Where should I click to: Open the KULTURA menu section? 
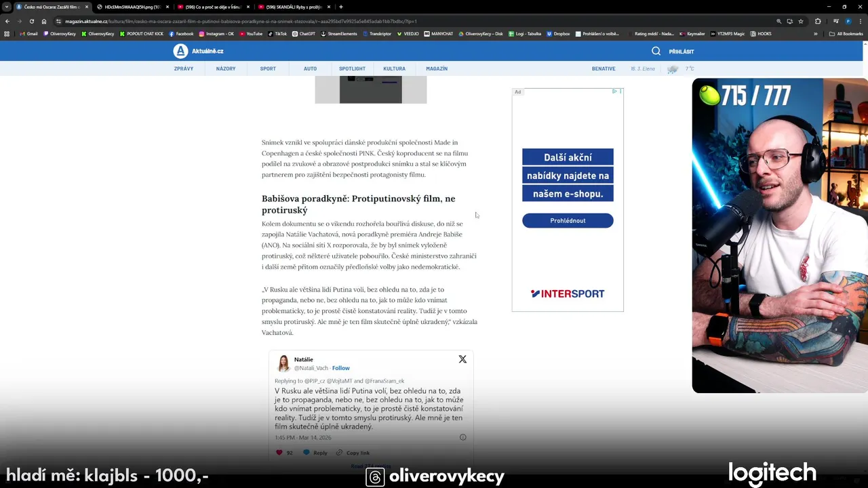click(x=394, y=68)
